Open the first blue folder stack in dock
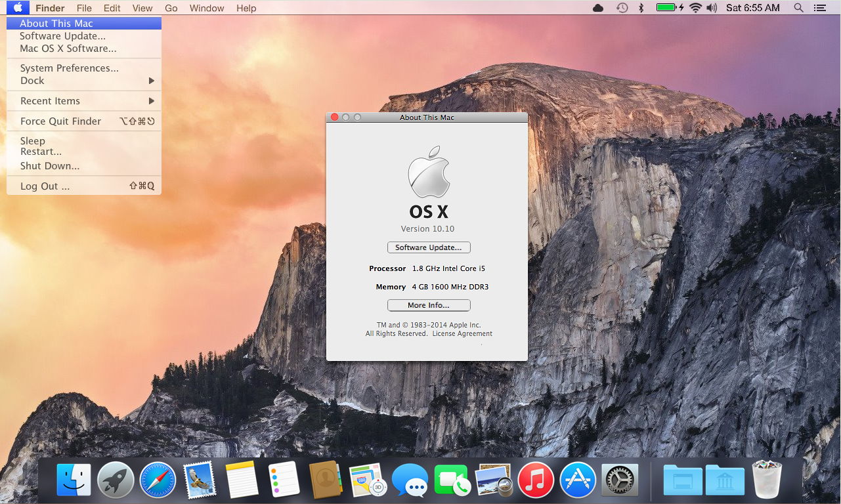Image resolution: width=841 pixels, height=504 pixels. coord(683,480)
